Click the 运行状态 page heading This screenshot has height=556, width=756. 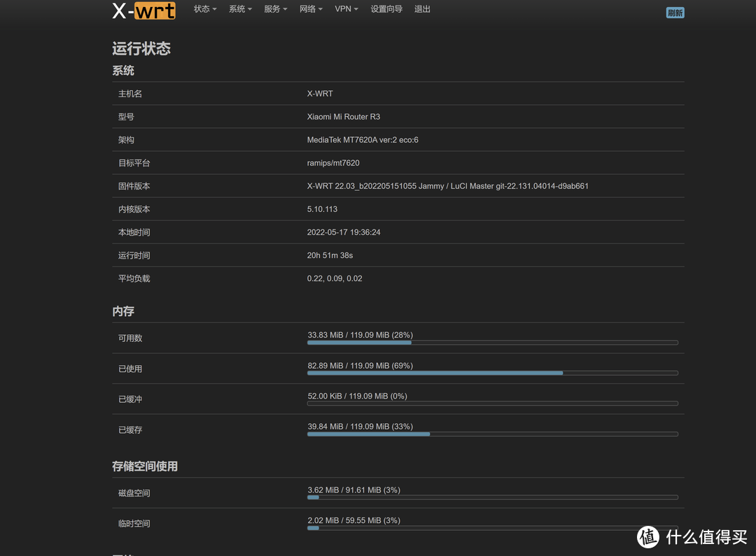point(141,48)
